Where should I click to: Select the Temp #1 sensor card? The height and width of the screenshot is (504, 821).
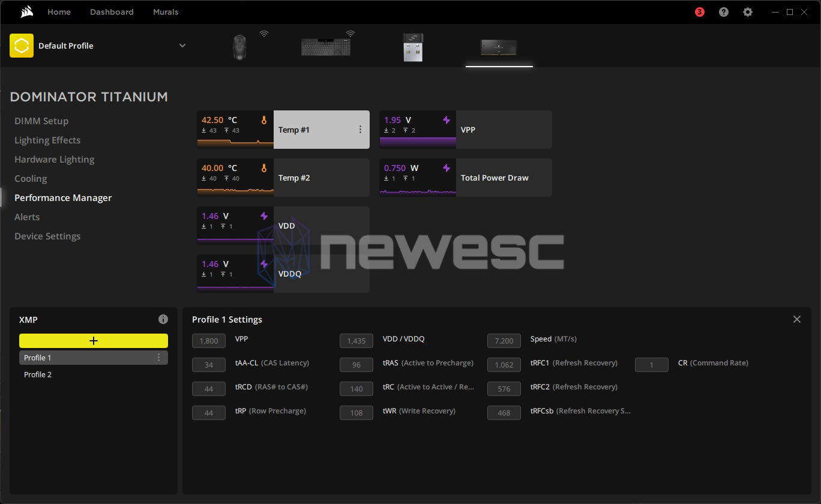tap(283, 130)
